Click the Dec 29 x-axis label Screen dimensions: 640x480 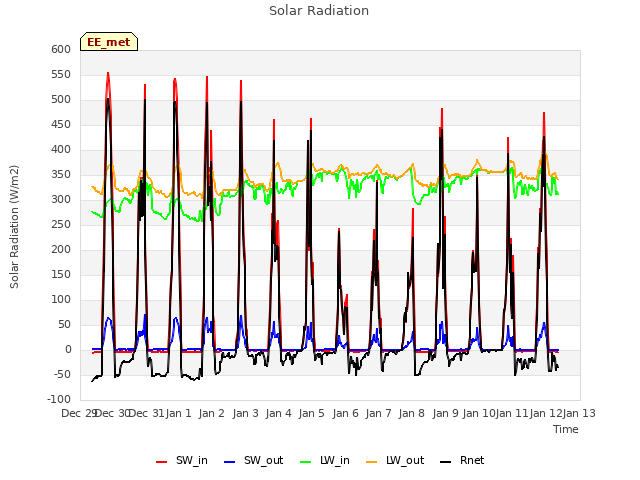[x=79, y=413]
